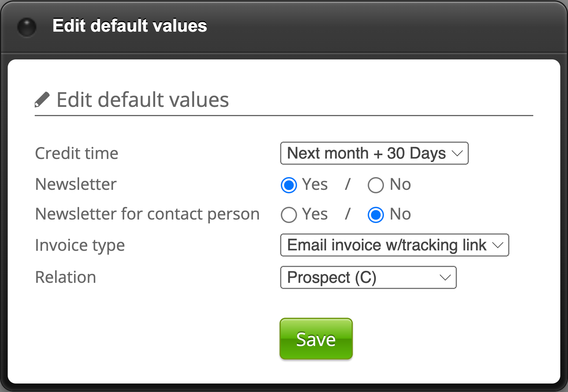Expand the Invoice type selector
Image resolution: width=568 pixels, height=392 pixels.
click(394, 245)
